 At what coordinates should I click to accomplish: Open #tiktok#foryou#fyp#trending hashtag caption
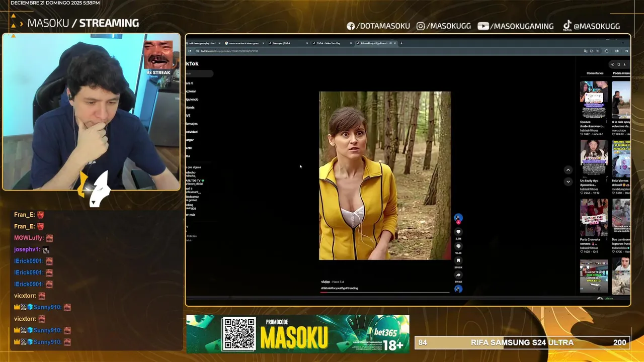340,288
